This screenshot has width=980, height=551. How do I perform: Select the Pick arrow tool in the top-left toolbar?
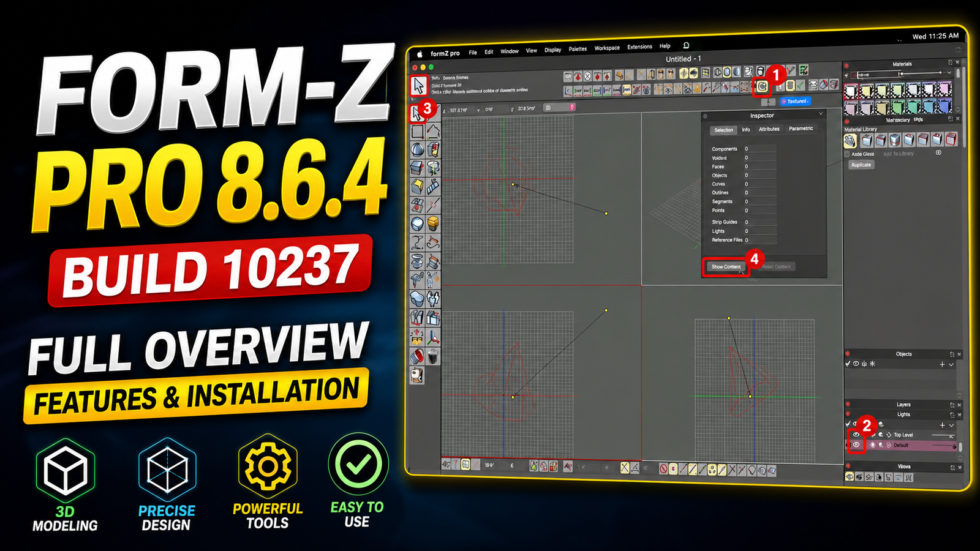coord(418,86)
